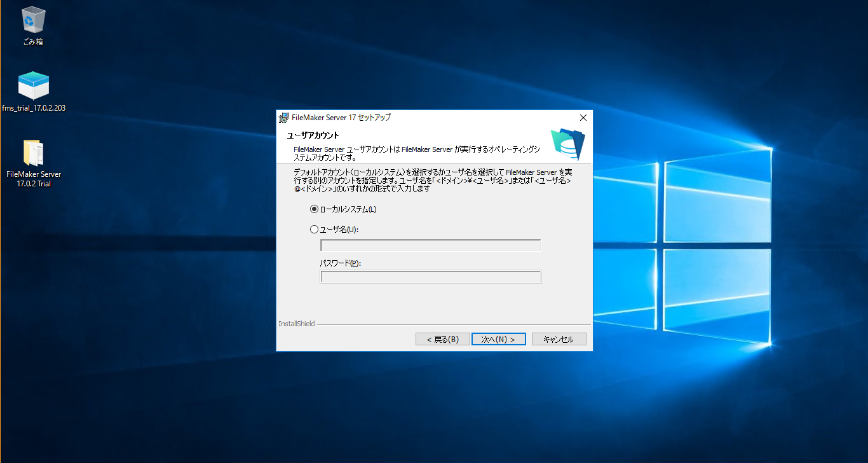Open the FileMaker Server 17.0.2 Trial folder

(34, 151)
